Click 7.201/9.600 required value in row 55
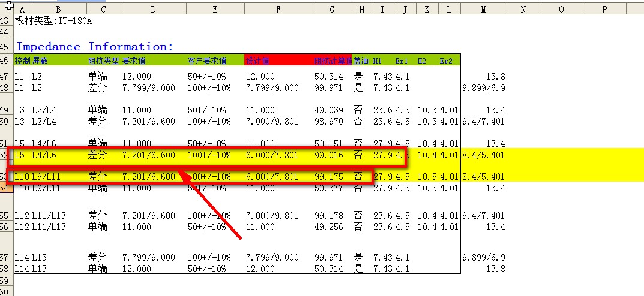 click(149, 216)
